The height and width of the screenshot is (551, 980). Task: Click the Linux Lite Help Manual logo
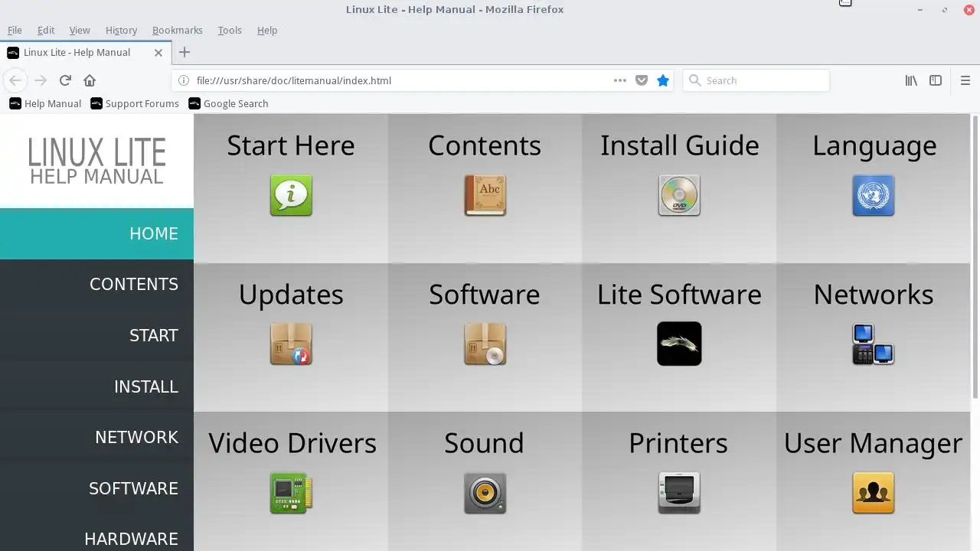96,161
